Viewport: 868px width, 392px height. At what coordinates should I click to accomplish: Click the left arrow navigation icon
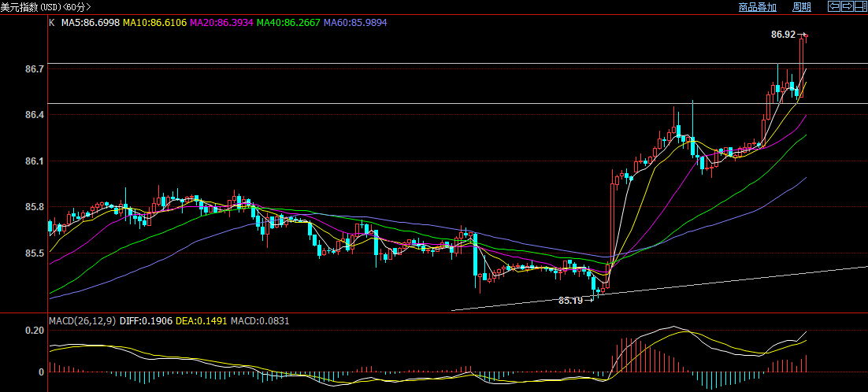pyautogui.click(x=834, y=7)
